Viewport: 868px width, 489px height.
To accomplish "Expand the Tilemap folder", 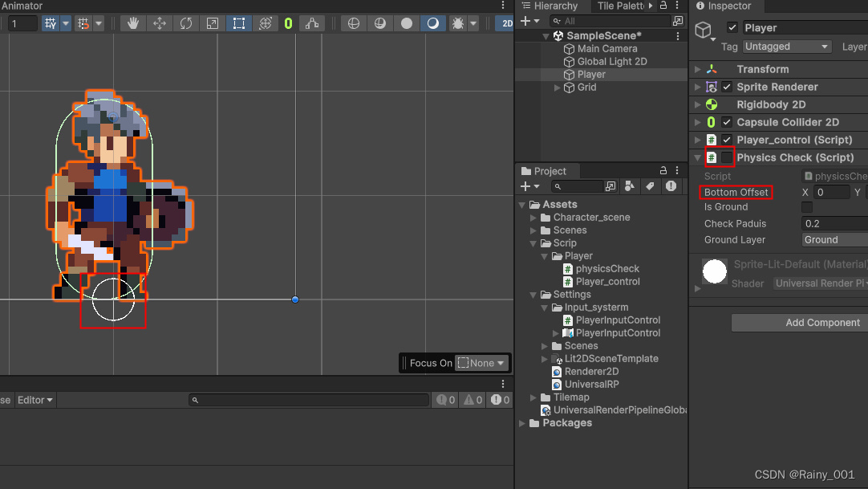I will click(x=533, y=397).
